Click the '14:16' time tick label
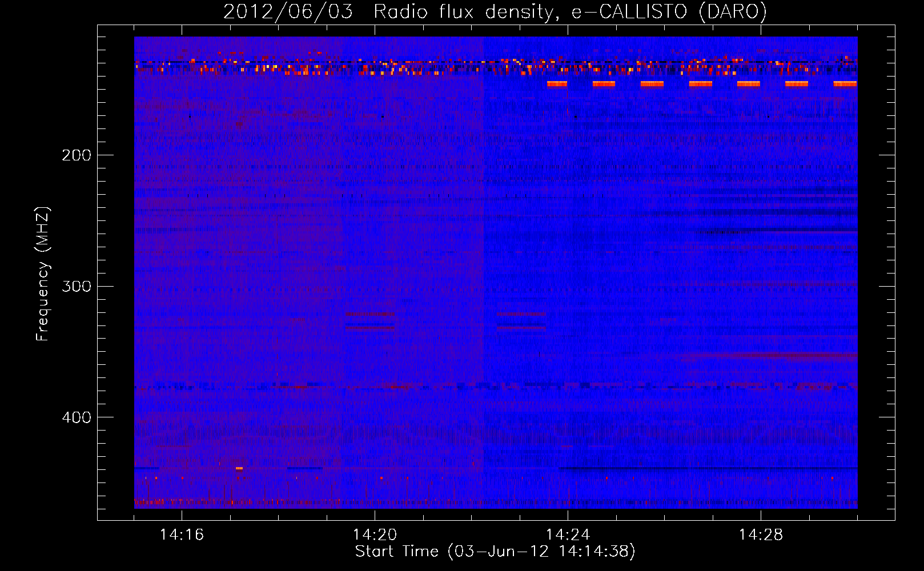Image resolution: width=924 pixels, height=571 pixels. click(182, 534)
